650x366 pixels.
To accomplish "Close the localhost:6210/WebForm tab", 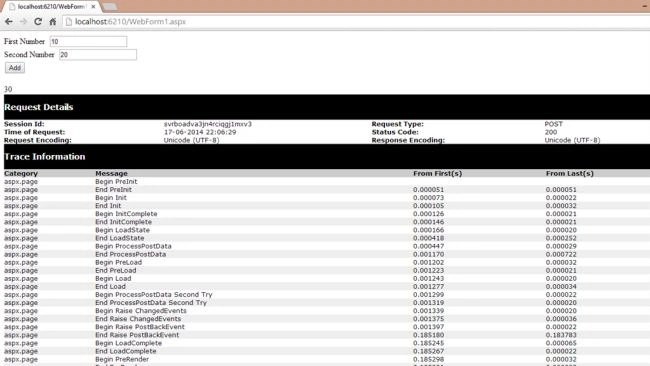I will (x=93, y=7).
